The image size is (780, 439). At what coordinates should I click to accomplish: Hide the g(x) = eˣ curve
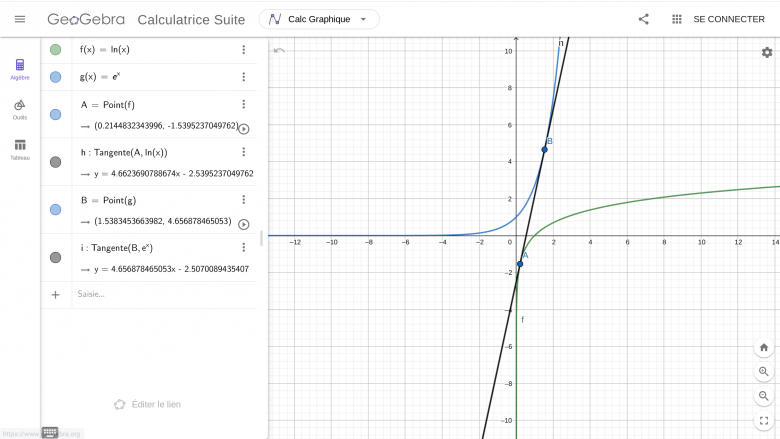coord(55,77)
